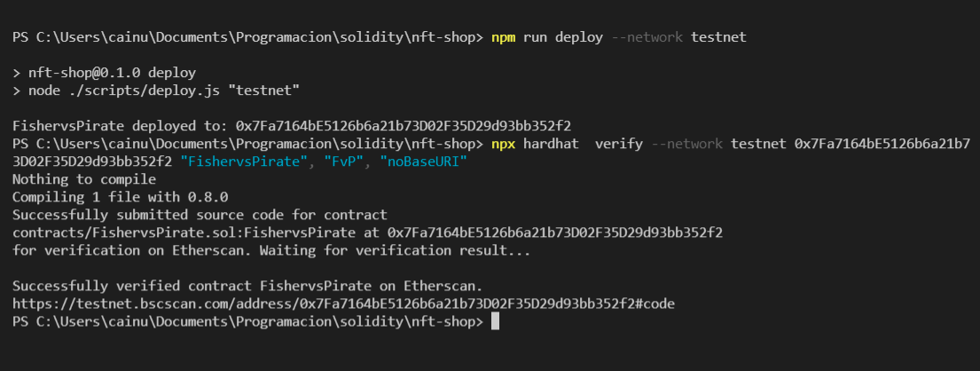Click the "noBaseURI" quoted argument
980x371 pixels.
[424, 162]
